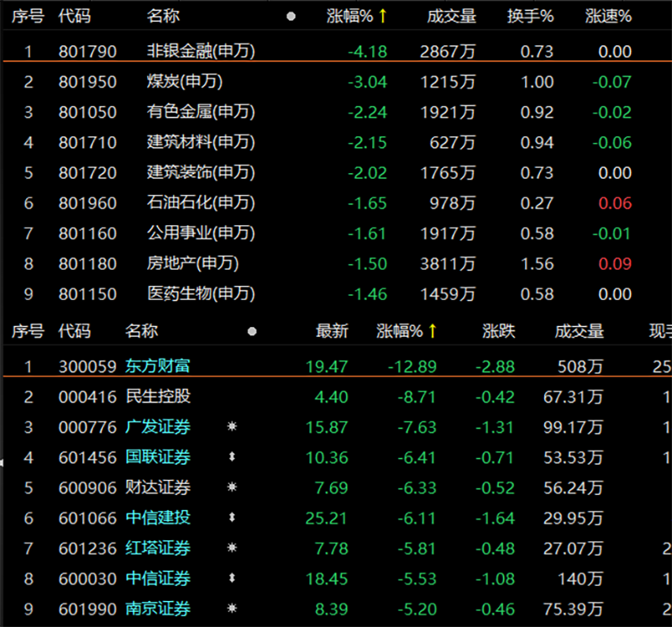Viewport: 672px width, 627px height.
Task: Open stock 红塔证券 in the list
Action: click(x=158, y=548)
